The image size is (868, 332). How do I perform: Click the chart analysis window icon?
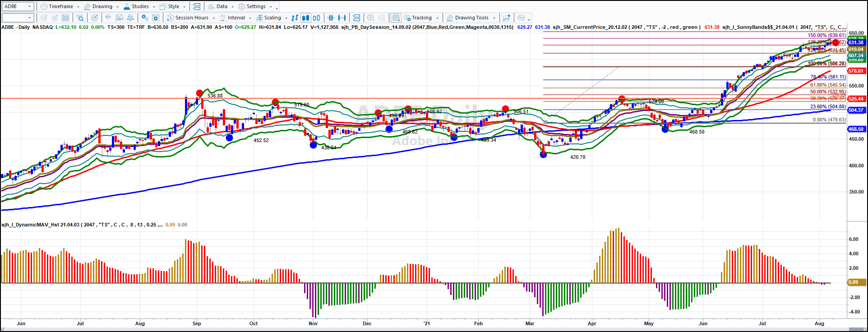click(120, 18)
